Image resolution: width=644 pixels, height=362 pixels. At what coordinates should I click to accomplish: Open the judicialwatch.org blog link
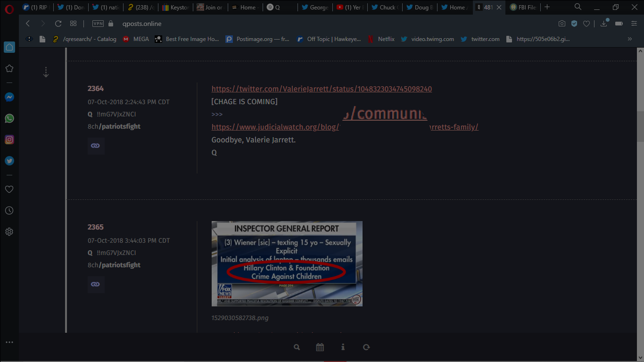pos(345,127)
